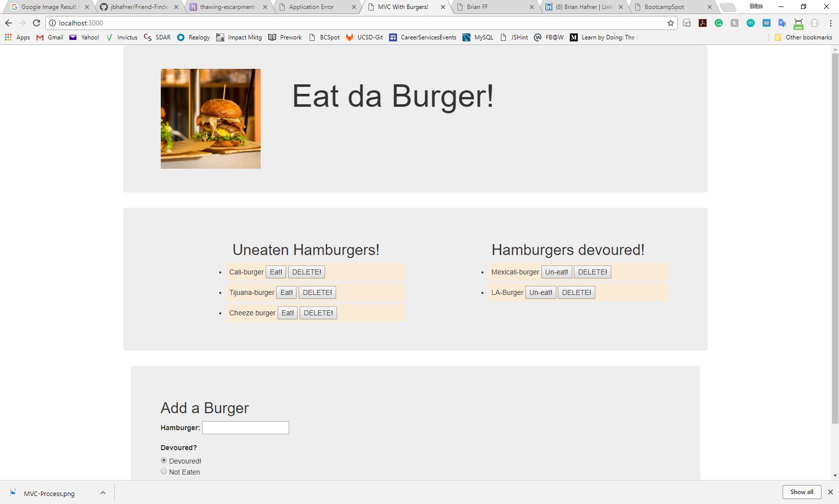This screenshot has width=839, height=504.
Task: Delete the Cali-burger
Action: pos(307,272)
